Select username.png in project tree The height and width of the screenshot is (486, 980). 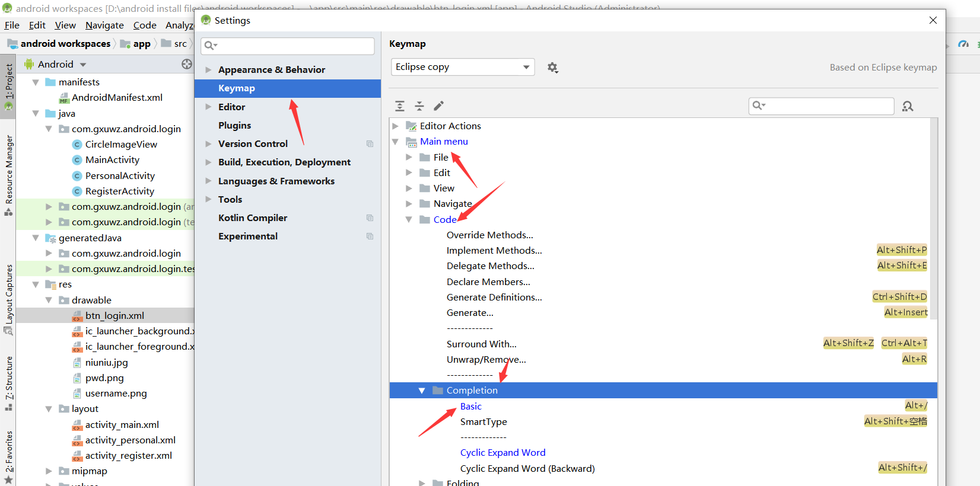(x=116, y=394)
